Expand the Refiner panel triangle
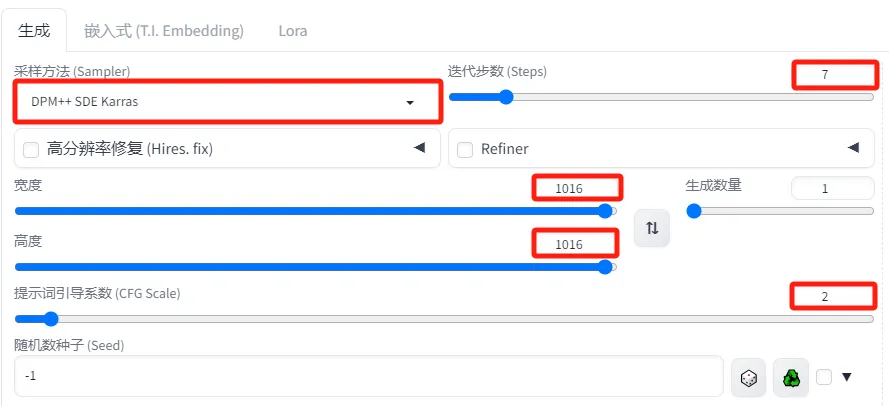 (x=853, y=149)
